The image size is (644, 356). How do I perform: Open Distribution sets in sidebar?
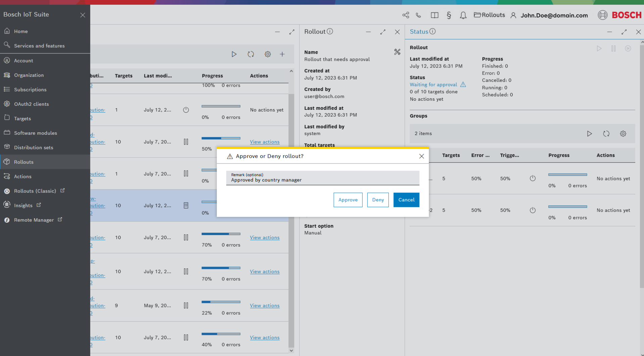(34, 147)
